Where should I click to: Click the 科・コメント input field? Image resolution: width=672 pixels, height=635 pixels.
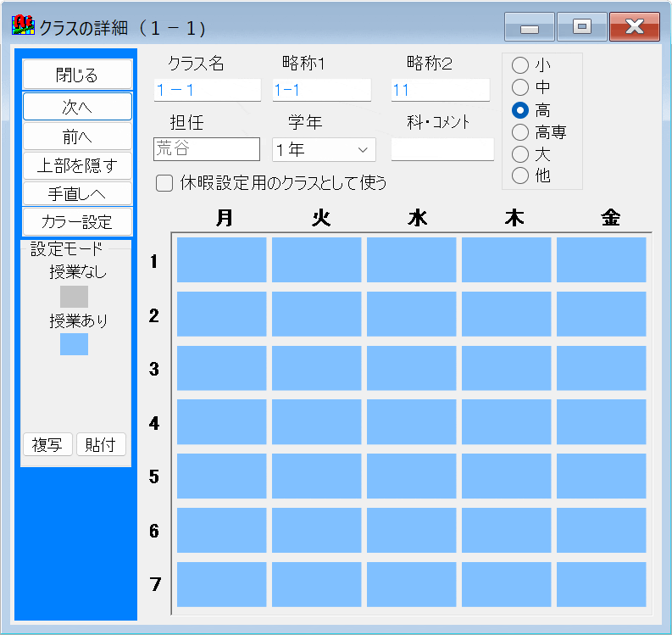click(442, 149)
